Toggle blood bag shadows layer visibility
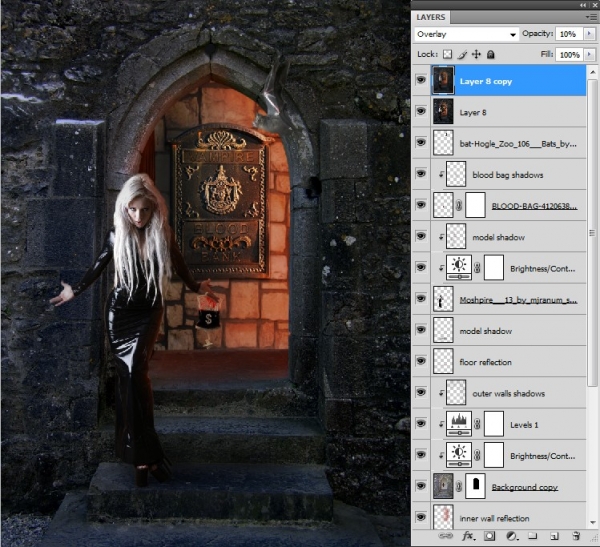This screenshot has height=547, width=600. (421, 174)
